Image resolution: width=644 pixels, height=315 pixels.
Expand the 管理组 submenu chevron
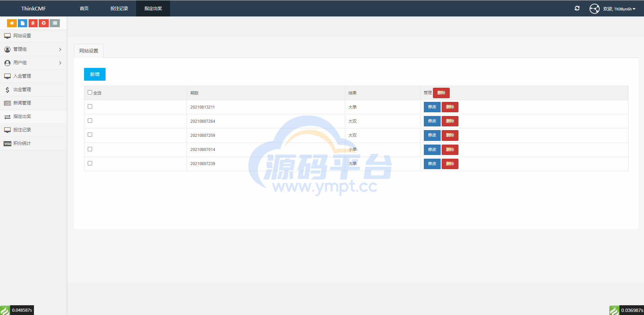point(60,49)
